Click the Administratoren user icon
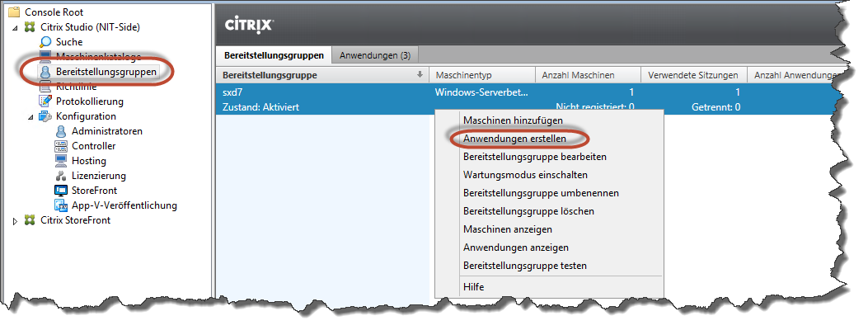Viewport: 868px width, 330px height. pos(61,131)
